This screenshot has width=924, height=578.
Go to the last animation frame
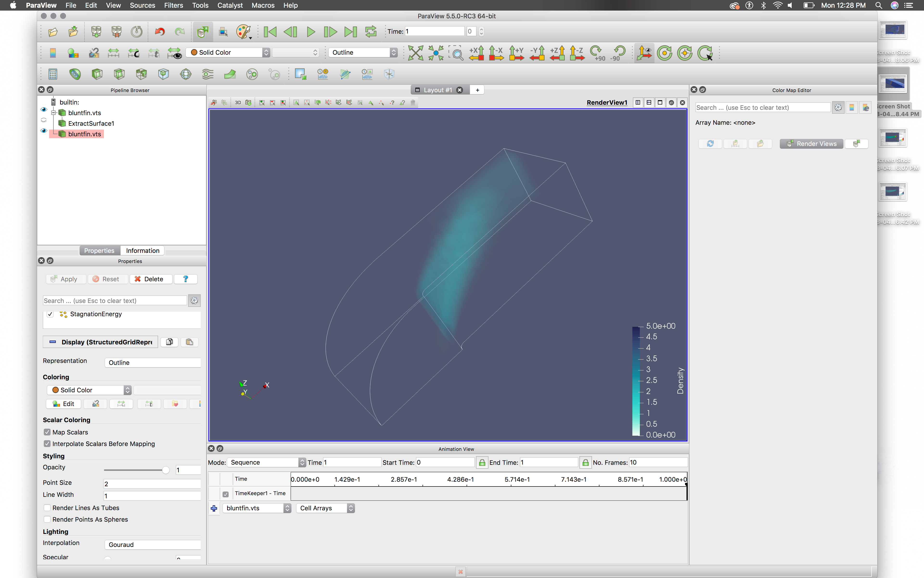pos(351,32)
